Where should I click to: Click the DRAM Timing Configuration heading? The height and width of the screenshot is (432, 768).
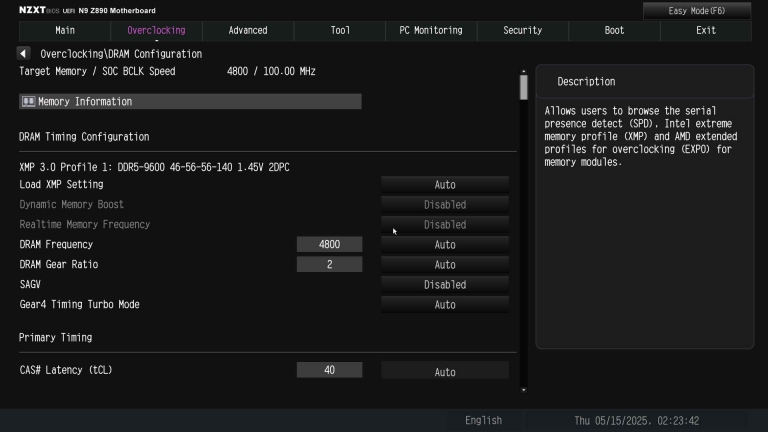(84, 137)
